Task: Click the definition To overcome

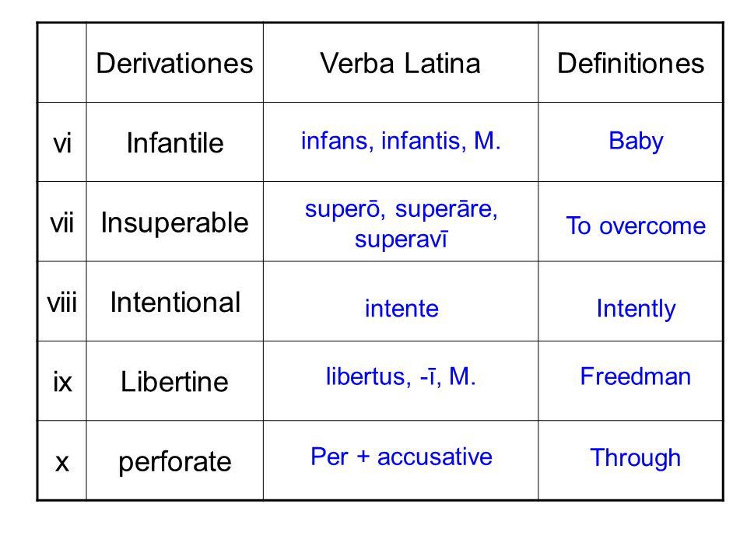Action: [636, 226]
